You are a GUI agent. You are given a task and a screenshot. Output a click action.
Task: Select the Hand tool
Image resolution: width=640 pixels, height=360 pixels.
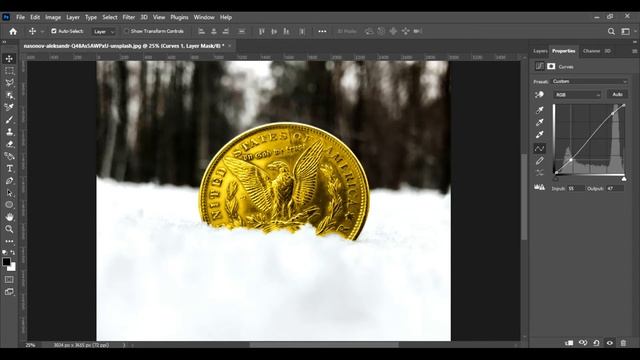click(x=9, y=217)
